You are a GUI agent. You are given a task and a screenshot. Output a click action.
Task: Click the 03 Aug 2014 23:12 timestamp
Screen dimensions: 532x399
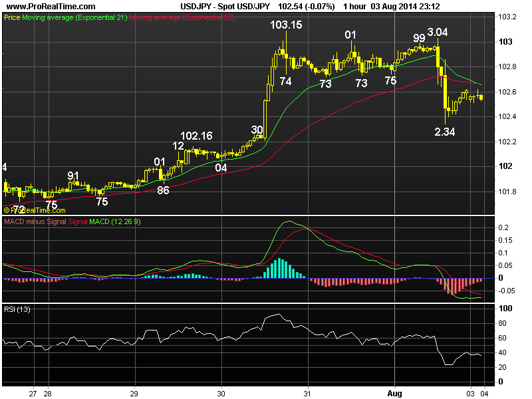click(x=405, y=7)
